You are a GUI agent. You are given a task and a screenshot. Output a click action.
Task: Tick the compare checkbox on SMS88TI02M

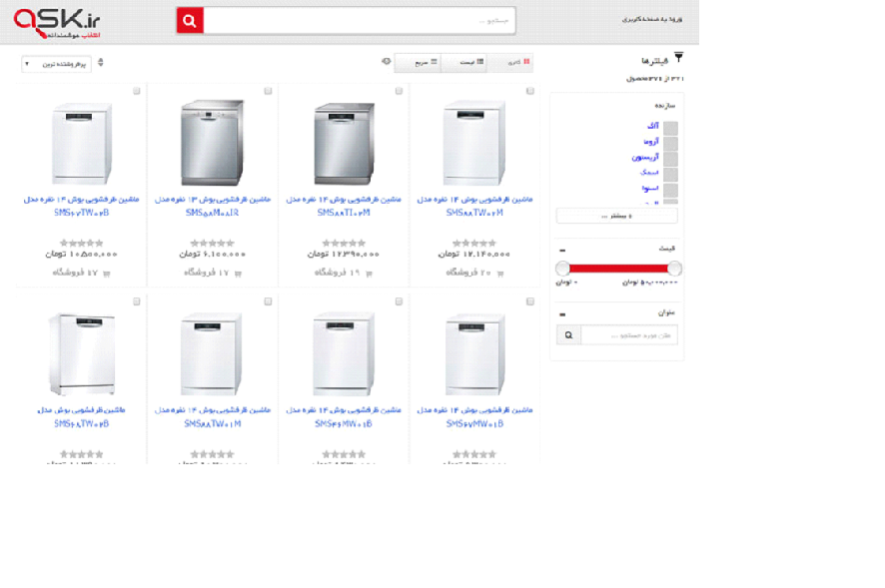tap(399, 91)
